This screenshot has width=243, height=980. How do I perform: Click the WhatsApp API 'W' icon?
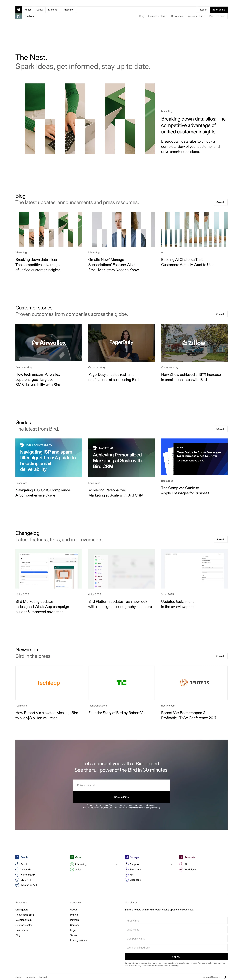point(17,885)
